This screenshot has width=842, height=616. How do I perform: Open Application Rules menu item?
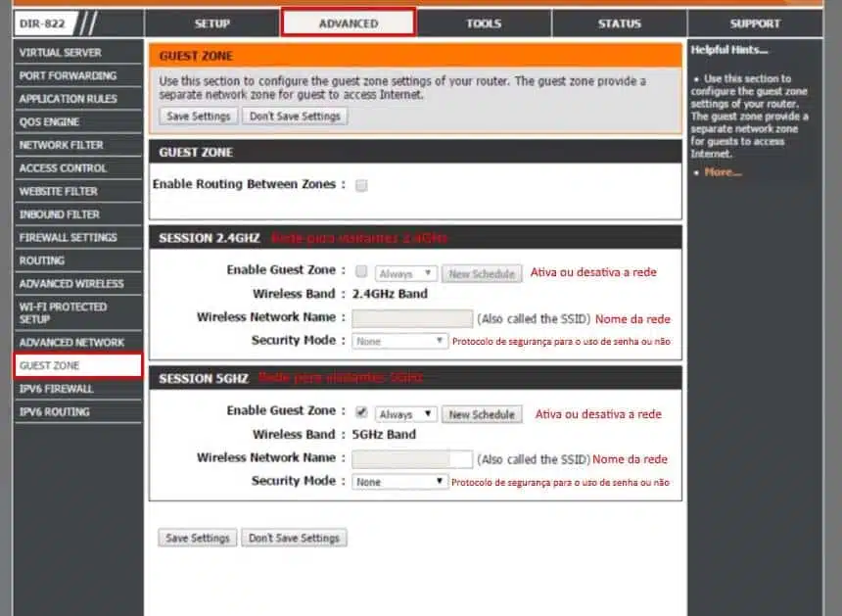[78, 99]
